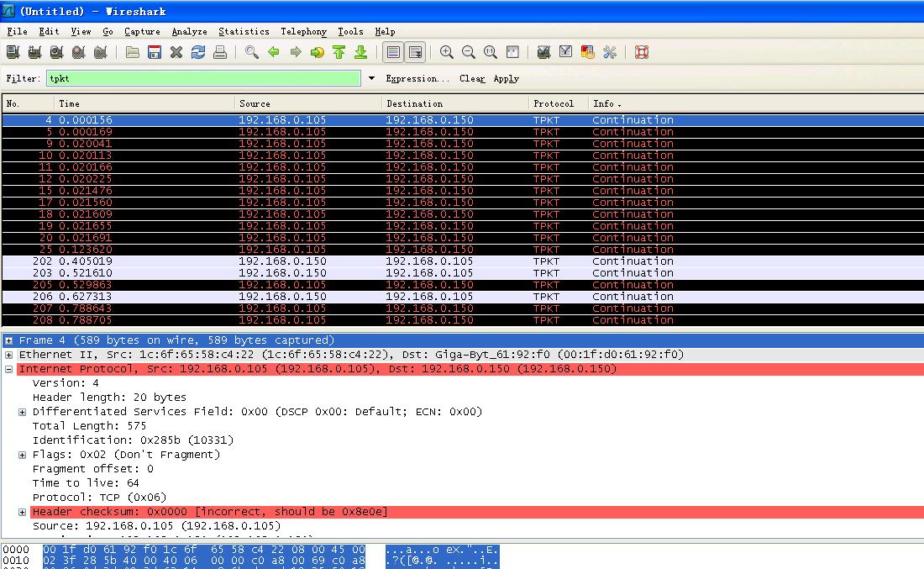Open the Tools menu

350,31
